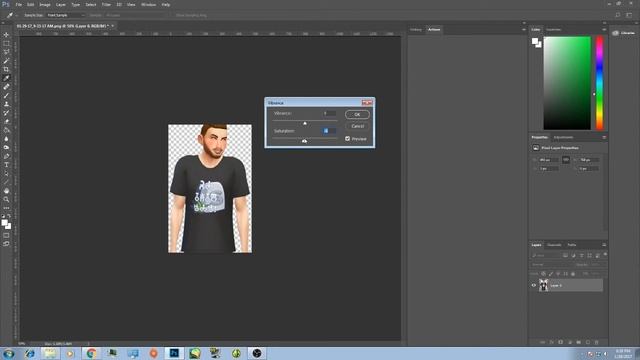Add a layer mask
The width and height of the screenshot is (640, 360).
click(560, 342)
